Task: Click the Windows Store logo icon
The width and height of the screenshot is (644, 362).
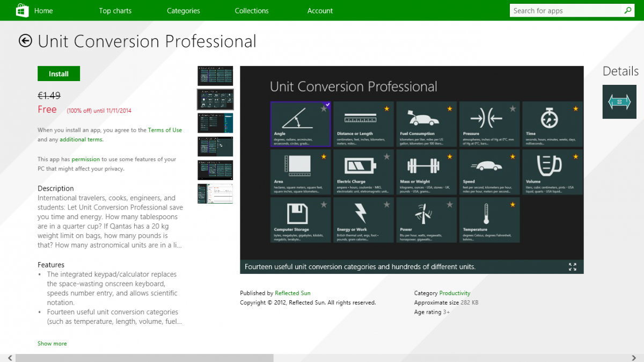Action: [x=22, y=10]
